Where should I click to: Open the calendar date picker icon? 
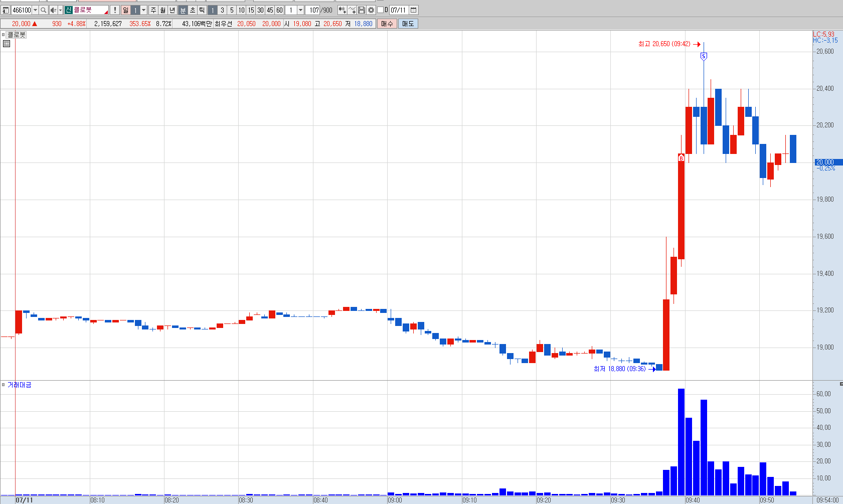click(414, 10)
